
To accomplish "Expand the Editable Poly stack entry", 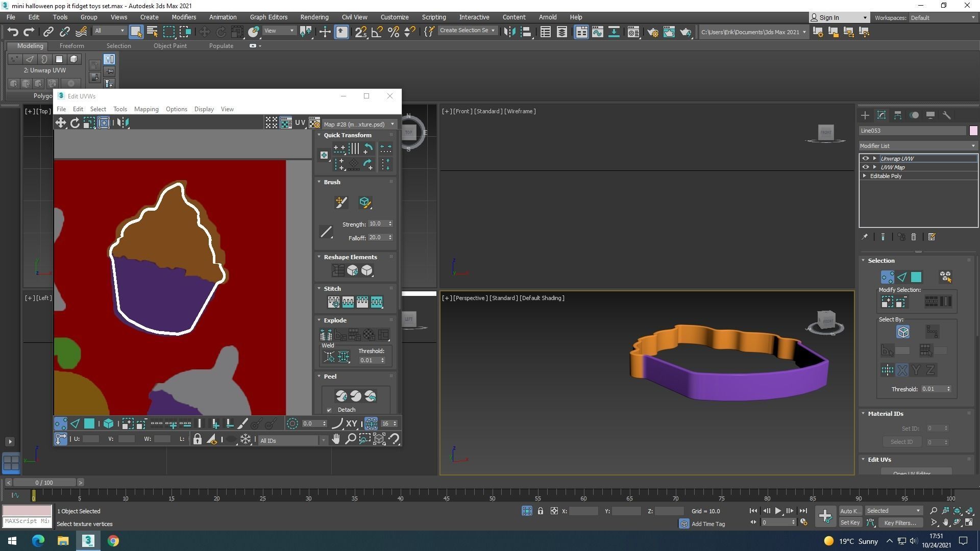I will coord(865,176).
